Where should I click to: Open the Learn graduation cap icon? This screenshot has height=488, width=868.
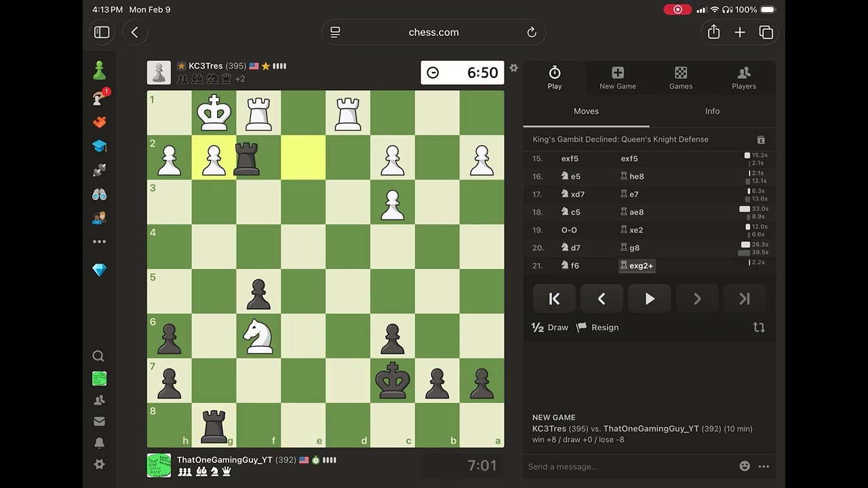click(99, 146)
